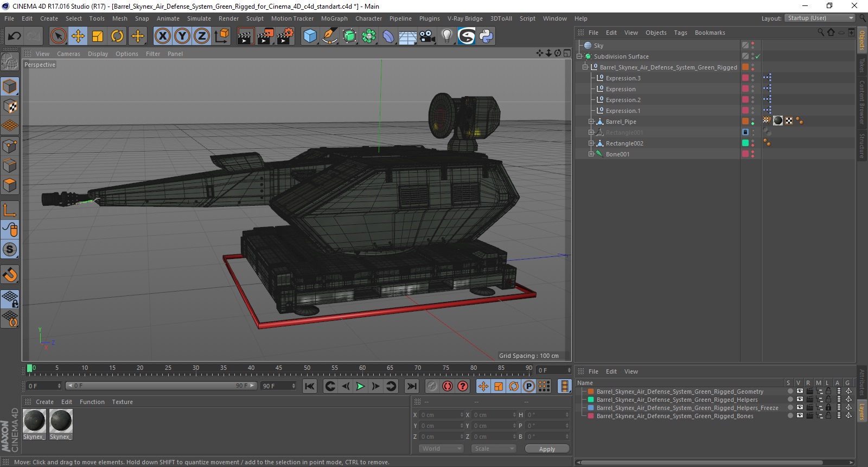
Task: Activate the Rotate tool
Action: point(117,36)
